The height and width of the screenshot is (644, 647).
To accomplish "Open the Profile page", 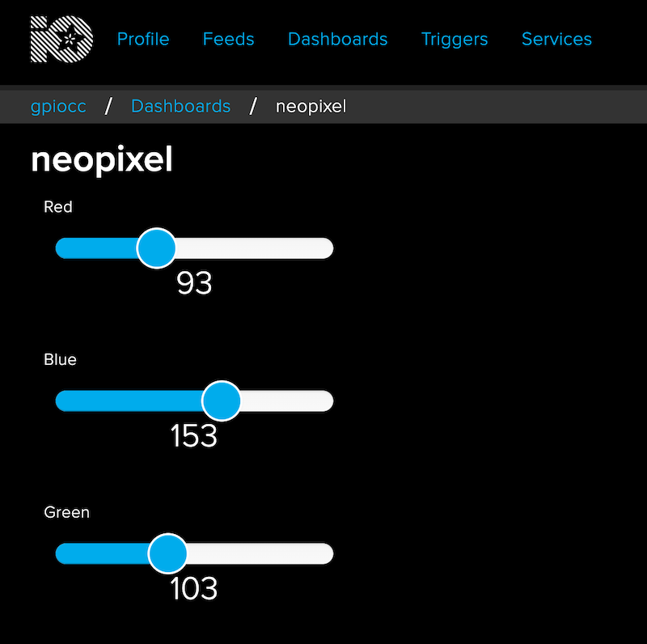I will point(143,39).
